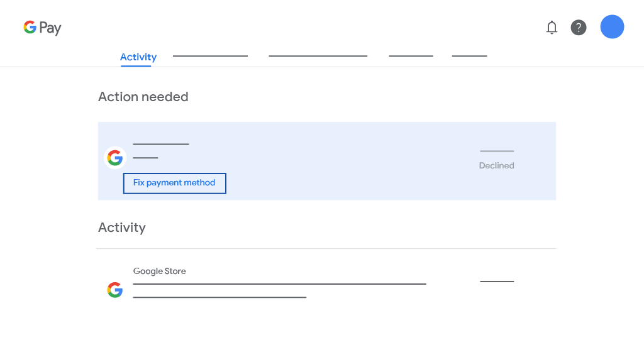Click the Action needed heading
This screenshot has height=362, width=644.
coord(143,97)
